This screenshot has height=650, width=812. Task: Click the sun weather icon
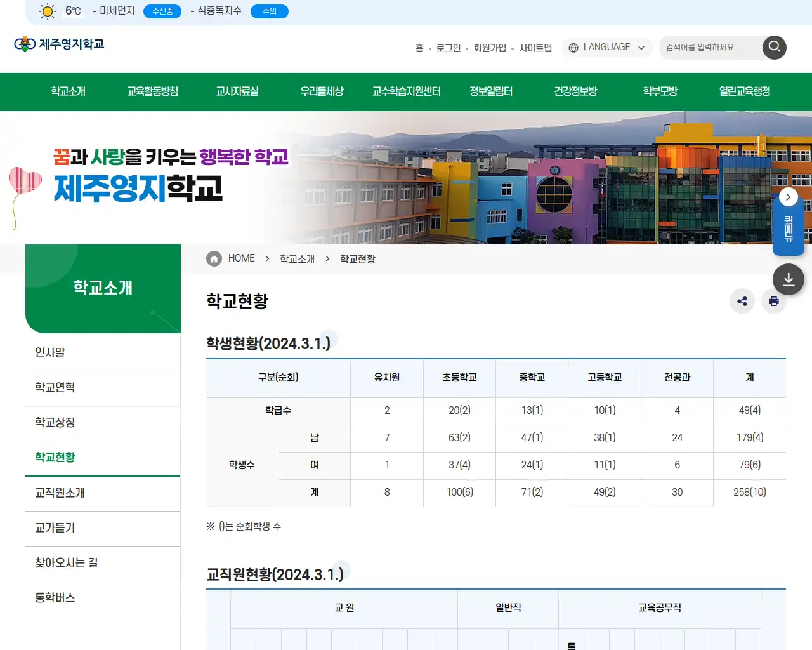pos(47,11)
